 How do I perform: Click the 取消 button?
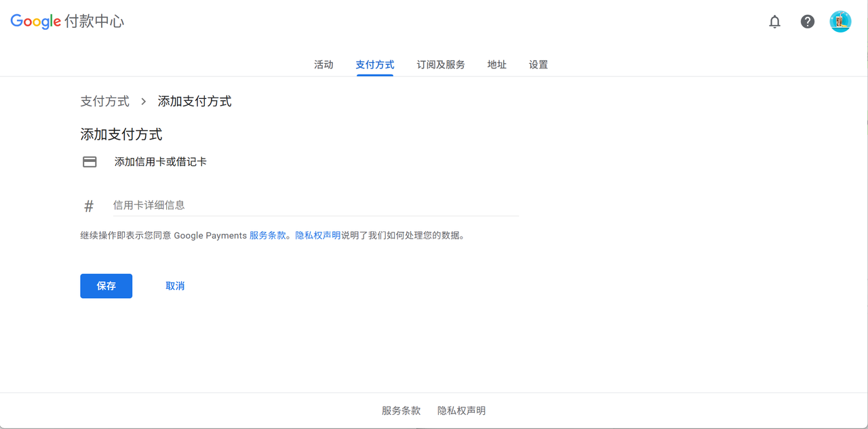(x=174, y=285)
